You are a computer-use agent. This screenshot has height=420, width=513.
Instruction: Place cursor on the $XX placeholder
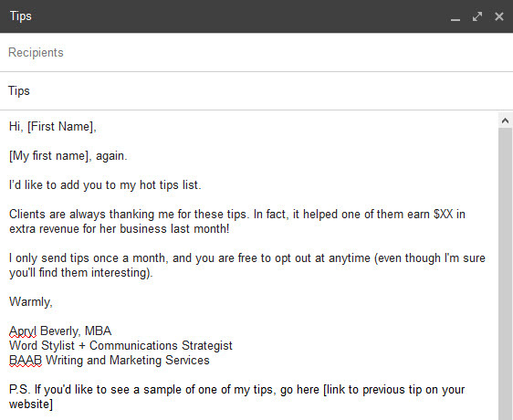pyautogui.click(x=444, y=214)
